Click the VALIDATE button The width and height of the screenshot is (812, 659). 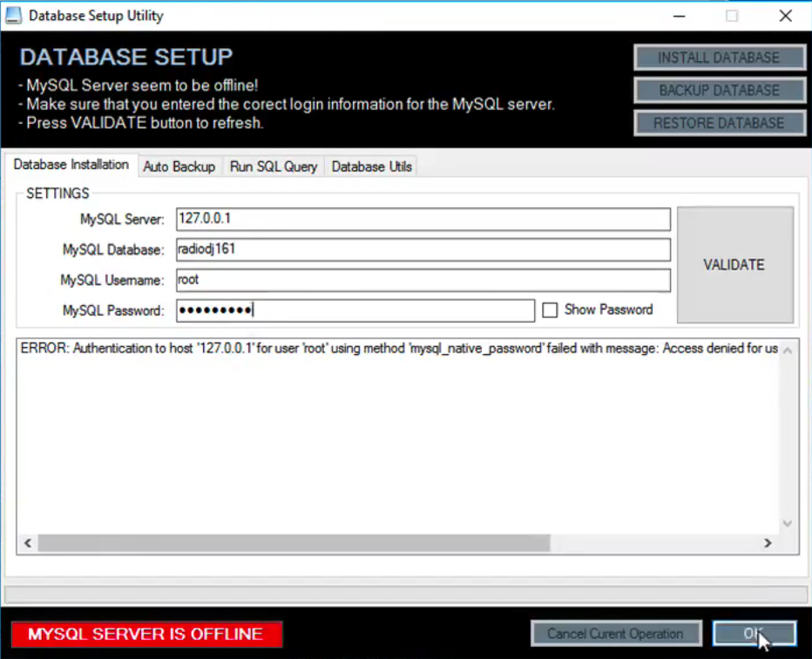tap(734, 265)
